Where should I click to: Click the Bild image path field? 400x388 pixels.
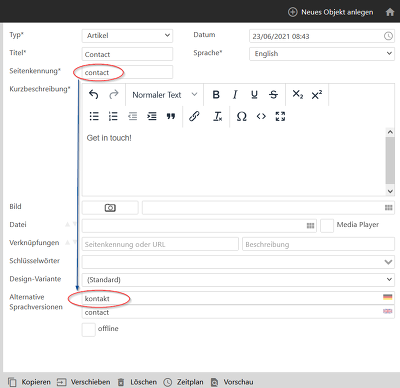[269, 208]
